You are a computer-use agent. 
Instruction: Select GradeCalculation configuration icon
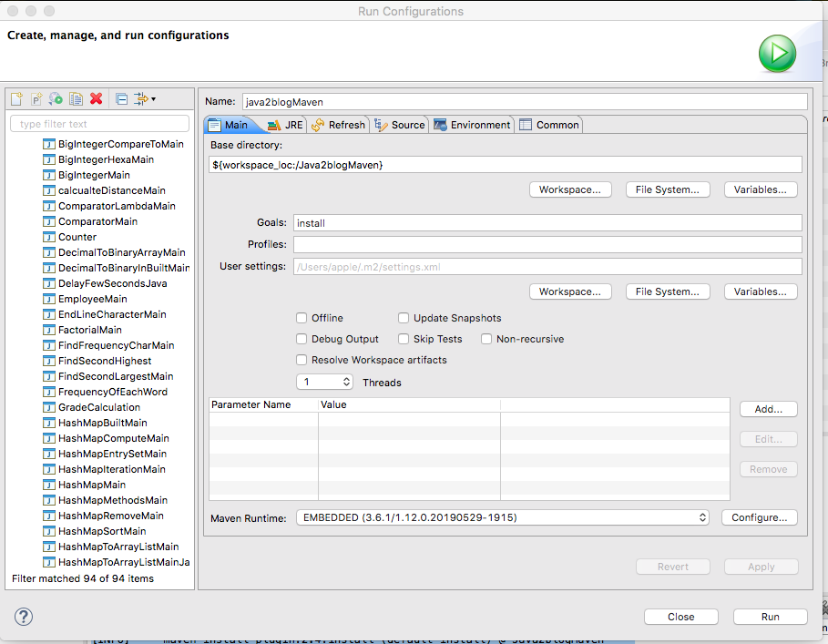[x=49, y=407]
